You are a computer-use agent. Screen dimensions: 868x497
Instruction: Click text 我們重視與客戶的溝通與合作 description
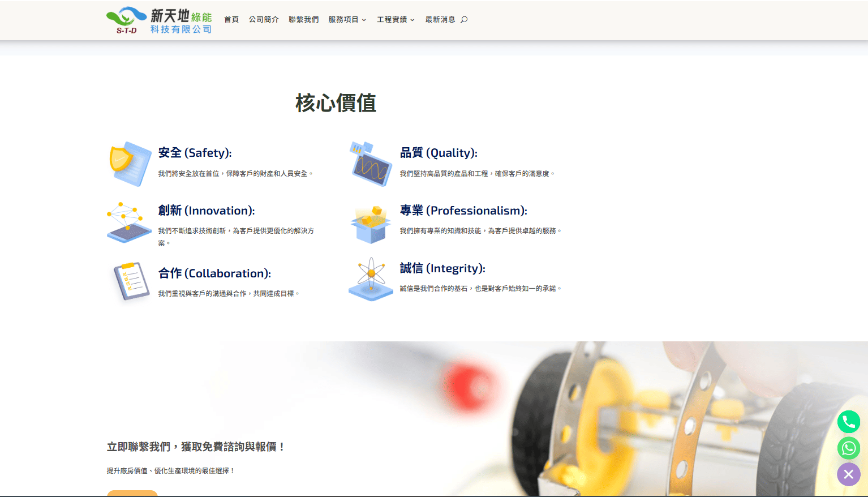click(229, 294)
